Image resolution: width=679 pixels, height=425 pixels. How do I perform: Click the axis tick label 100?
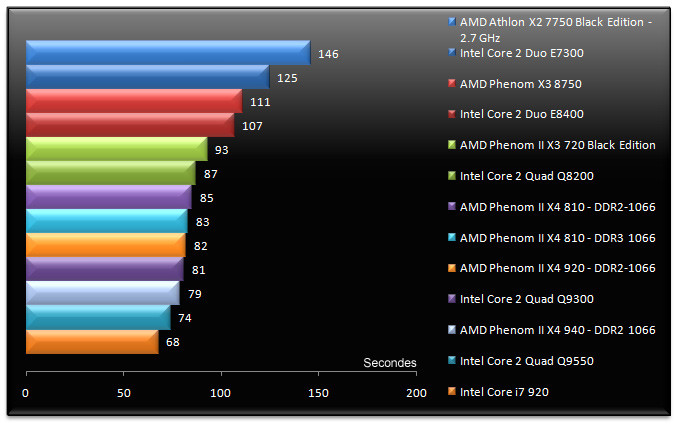220,393
